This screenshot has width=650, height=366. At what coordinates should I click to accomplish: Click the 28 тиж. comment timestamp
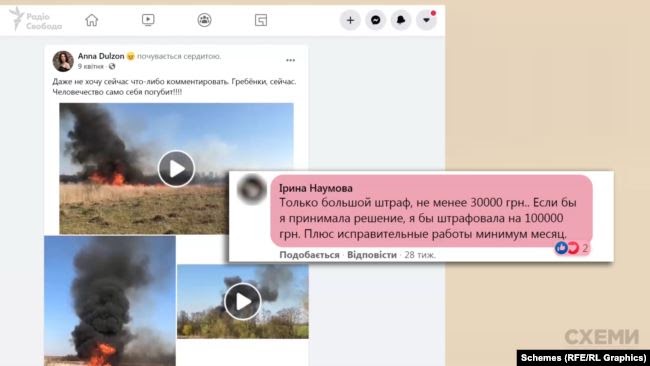pyautogui.click(x=420, y=255)
